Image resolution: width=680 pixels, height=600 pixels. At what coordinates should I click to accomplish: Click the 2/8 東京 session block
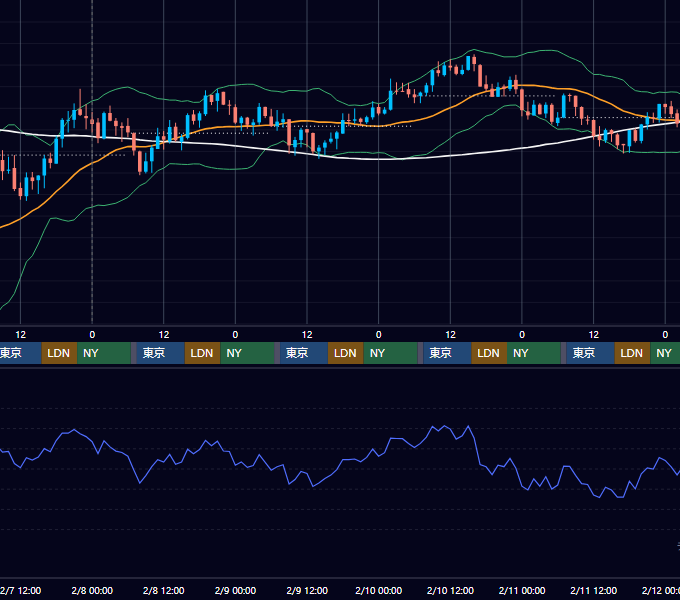tap(160, 353)
